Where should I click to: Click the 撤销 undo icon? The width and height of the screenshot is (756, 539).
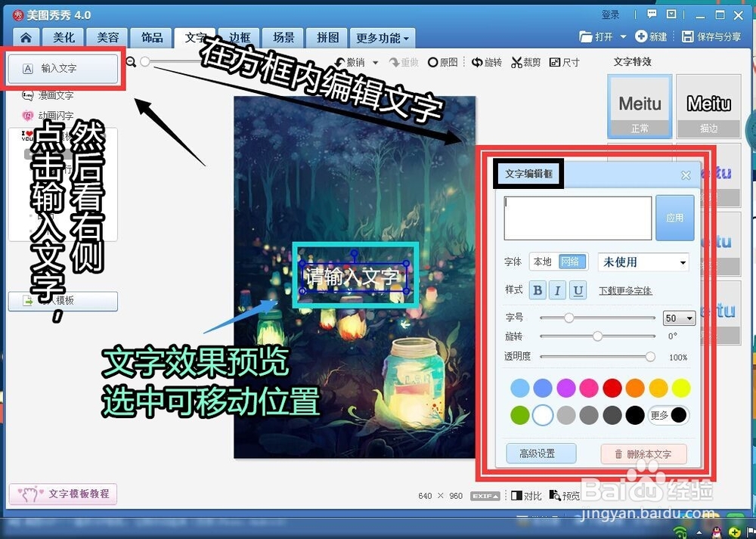tap(341, 62)
